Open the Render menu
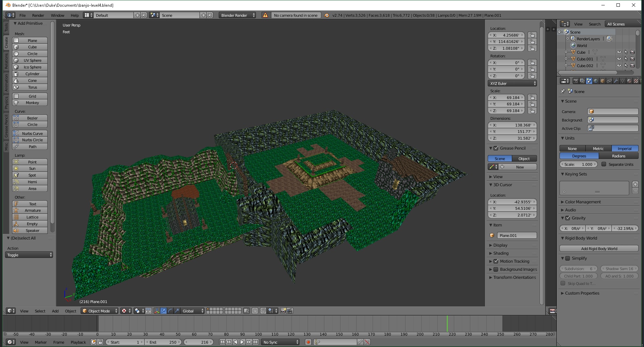Image resolution: width=644 pixels, height=347 pixels. click(x=38, y=15)
